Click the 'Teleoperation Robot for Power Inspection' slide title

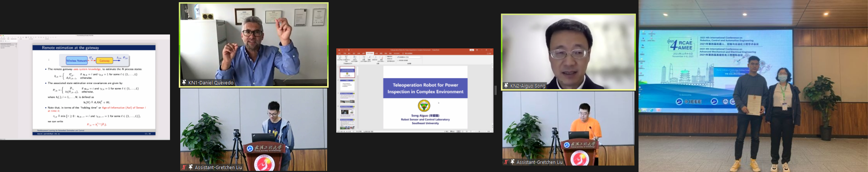click(x=426, y=88)
